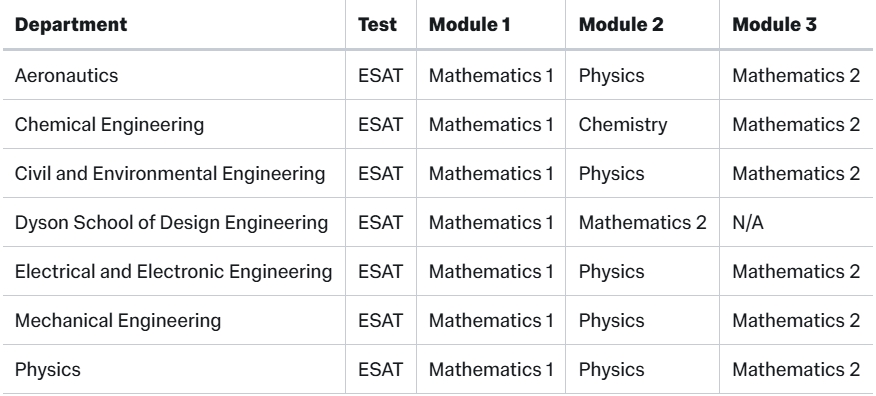The height and width of the screenshot is (396, 876).
Task: Select Electrical and Electronic Engineering cell
Action: (174, 272)
